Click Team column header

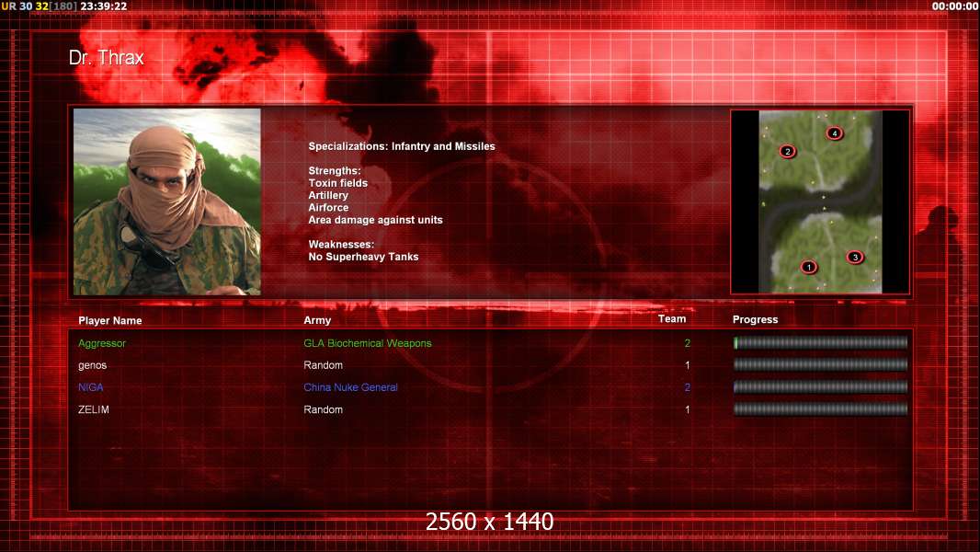672,319
